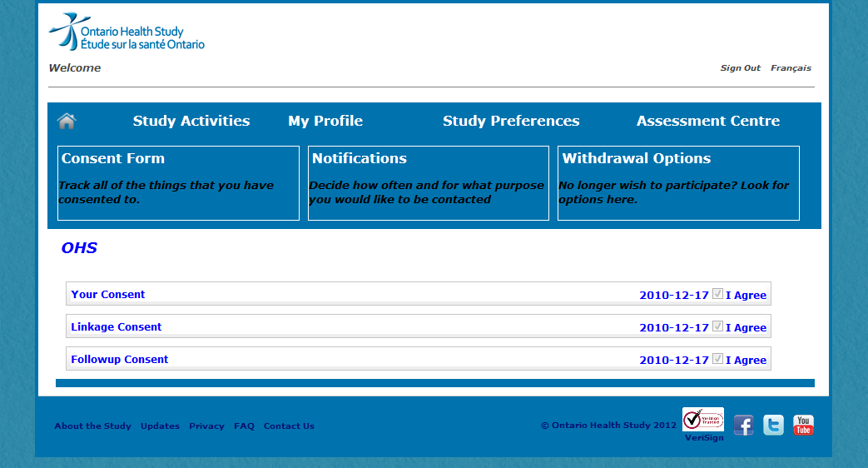Open the YouTube icon in footer
The image size is (868, 468).
(x=803, y=426)
